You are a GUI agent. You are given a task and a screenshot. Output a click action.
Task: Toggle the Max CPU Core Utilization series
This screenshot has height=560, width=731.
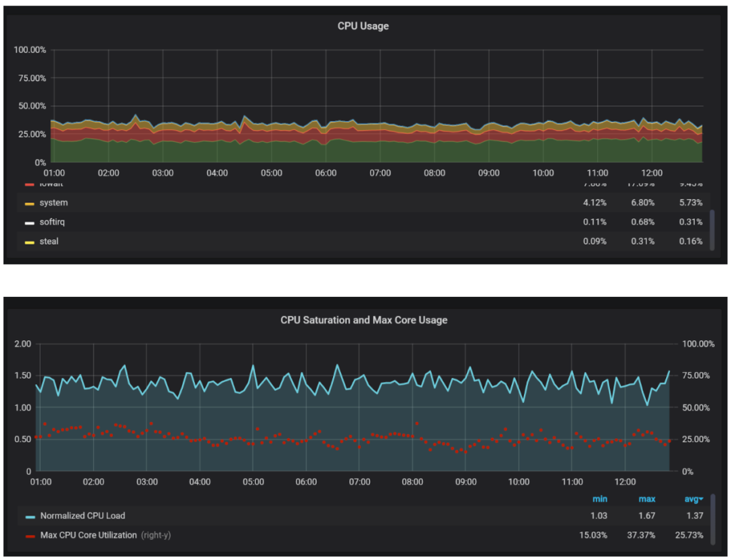coord(89,535)
